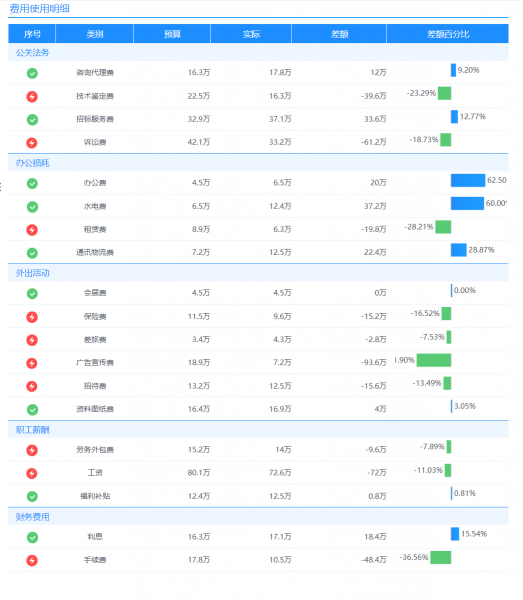Screen dimensions: 523x600
Task: Select the 诉讼费 category cell
Action: coord(95,142)
